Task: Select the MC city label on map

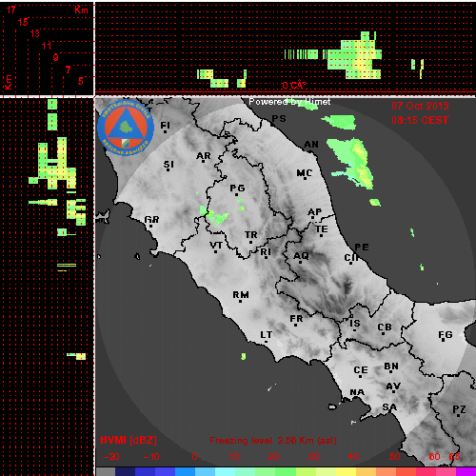Action: (305, 173)
